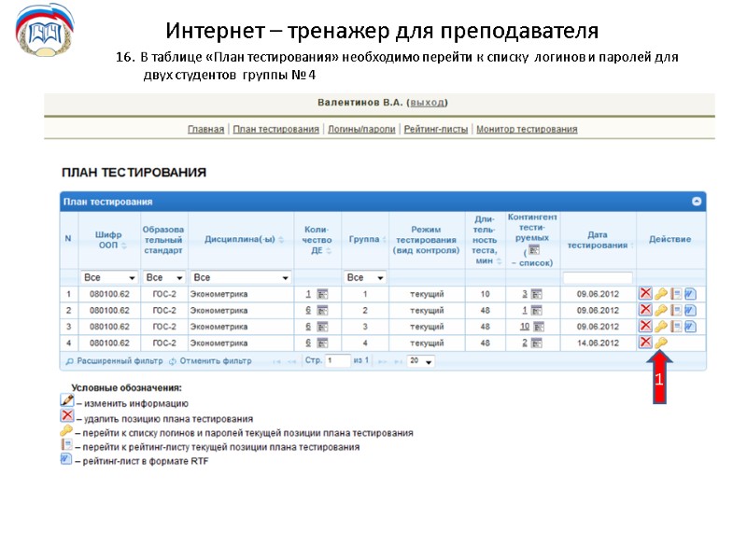Collapse the План тестирования panel
Screen dimensions: 747x560
pyautogui.click(x=696, y=202)
